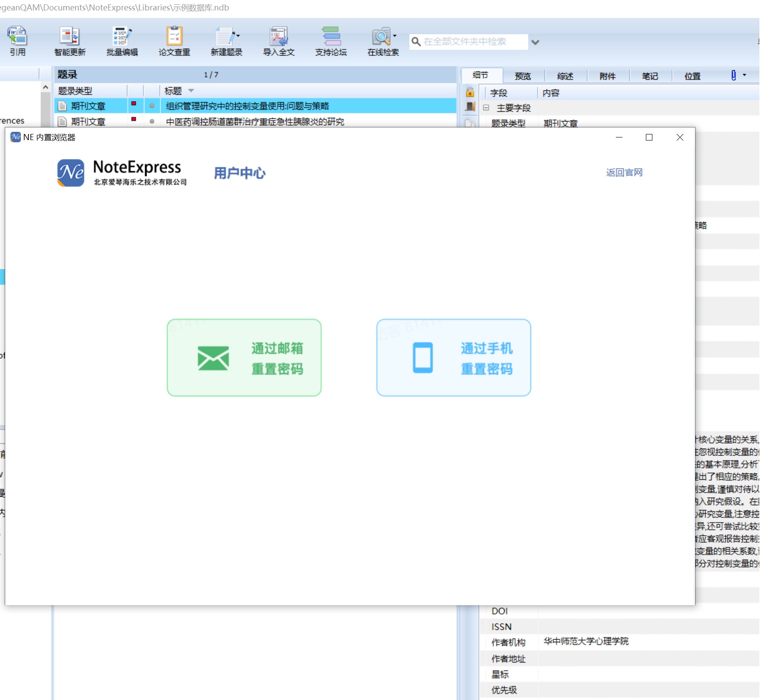Toggle read-status dot of 组织管理研究 record
This screenshot has width=762, height=700.
(x=152, y=106)
